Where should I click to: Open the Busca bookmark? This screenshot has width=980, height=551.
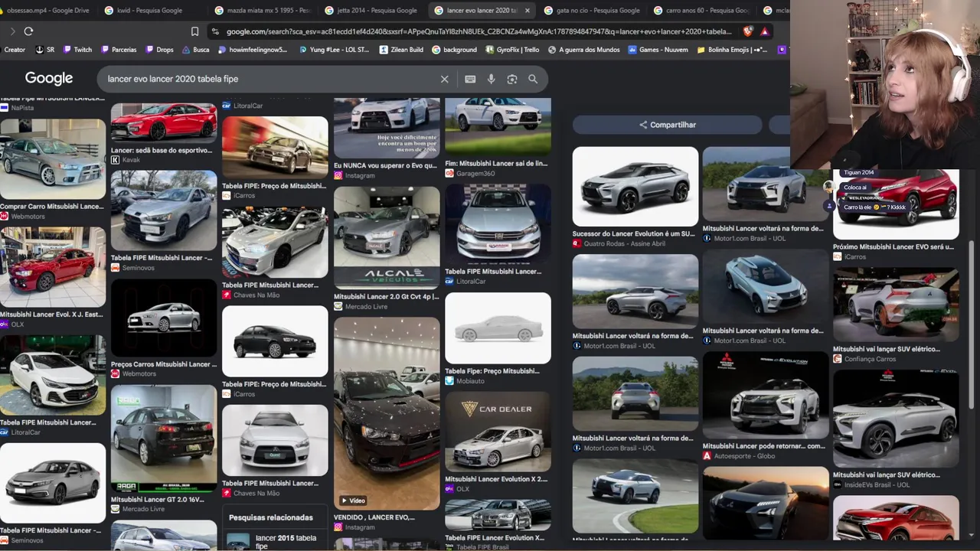pos(195,50)
